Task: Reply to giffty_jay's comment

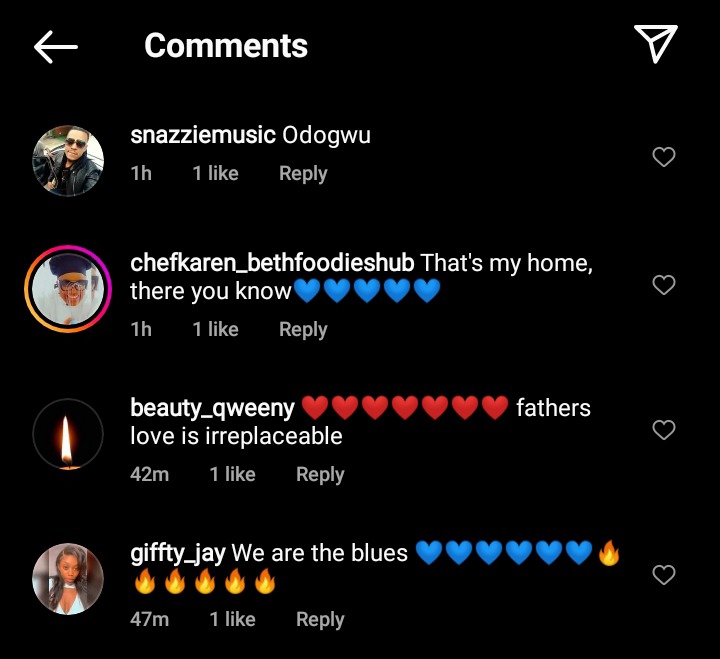Action: 320,620
